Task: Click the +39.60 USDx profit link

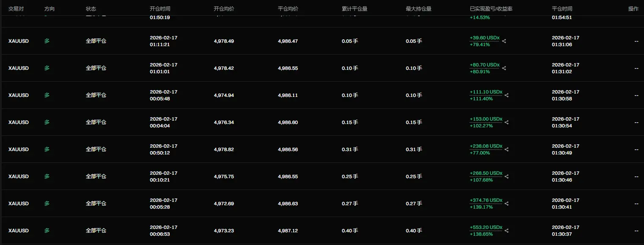Action: (484, 38)
